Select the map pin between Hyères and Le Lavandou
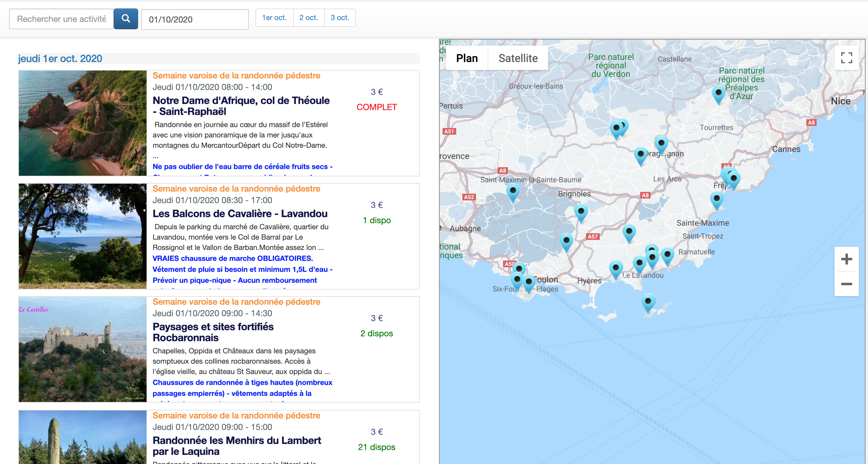This screenshot has width=868, height=464. click(x=616, y=271)
